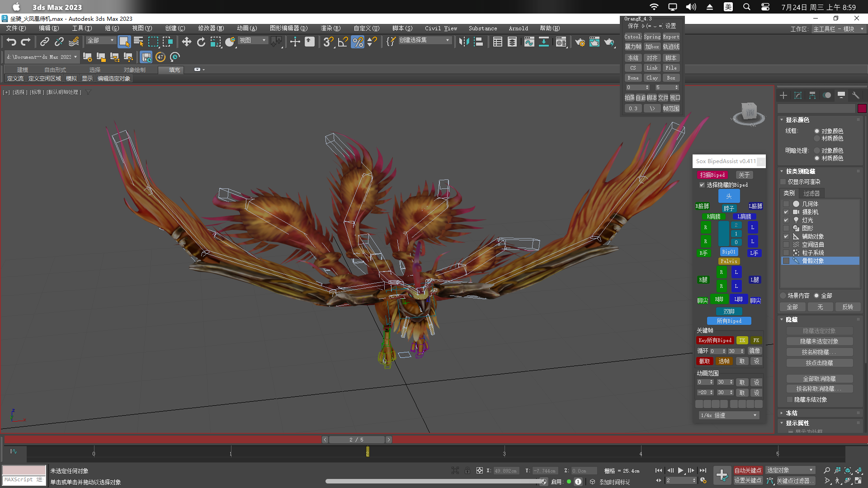Click the 自动关键点 Auto Key button

(x=748, y=470)
